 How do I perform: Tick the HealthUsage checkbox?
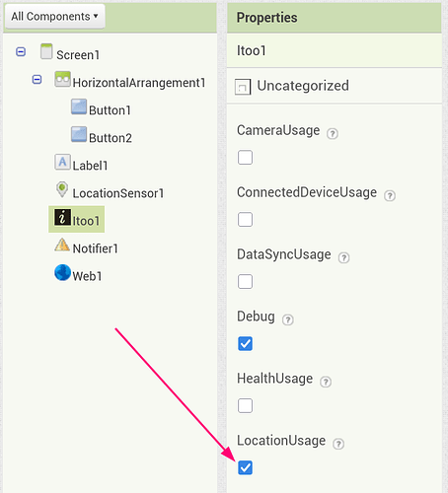click(x=245, y=406)
